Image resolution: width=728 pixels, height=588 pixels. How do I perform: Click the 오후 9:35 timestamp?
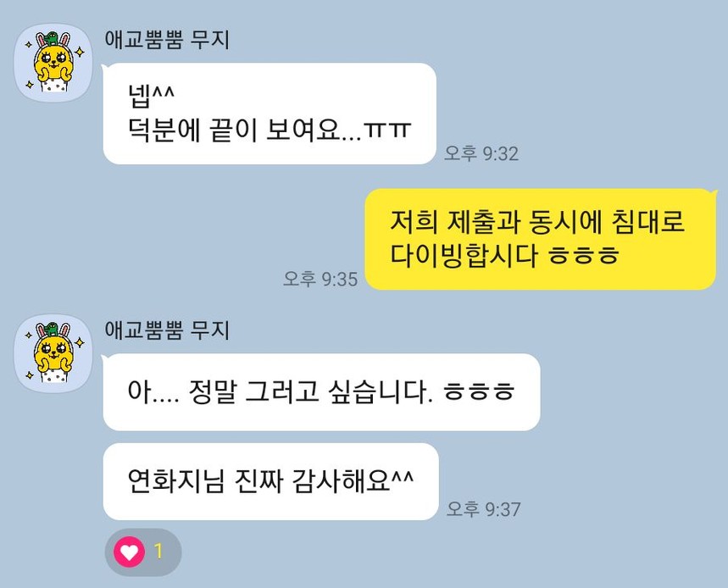320,279
